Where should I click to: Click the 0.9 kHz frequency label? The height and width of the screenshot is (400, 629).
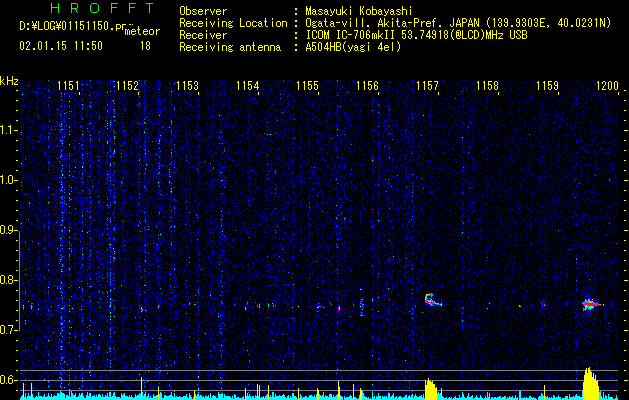click(9, 230)
